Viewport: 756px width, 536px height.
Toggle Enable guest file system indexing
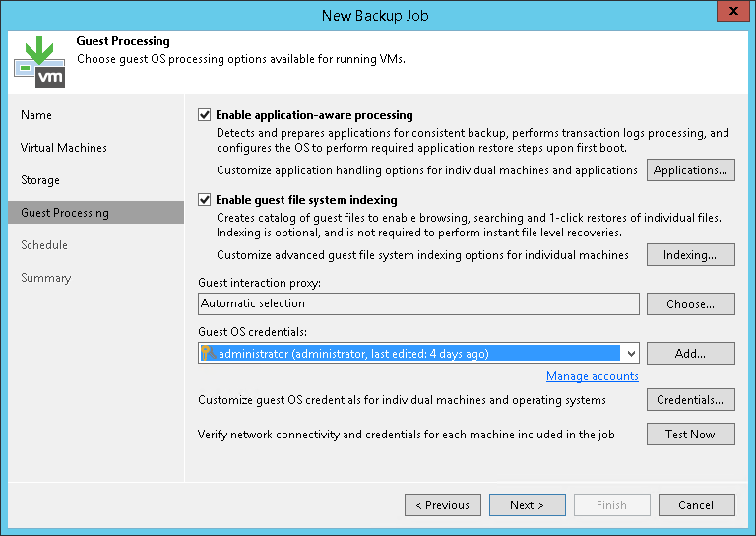point(205,200)
